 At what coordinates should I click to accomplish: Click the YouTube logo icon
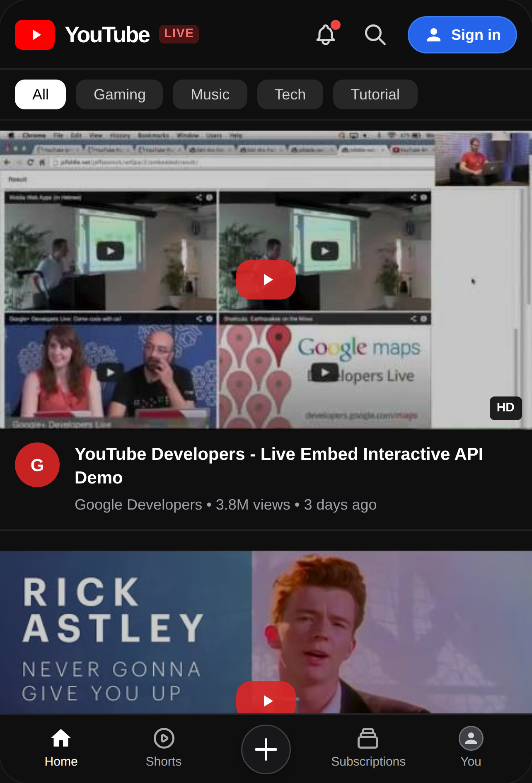coord(35,35)
